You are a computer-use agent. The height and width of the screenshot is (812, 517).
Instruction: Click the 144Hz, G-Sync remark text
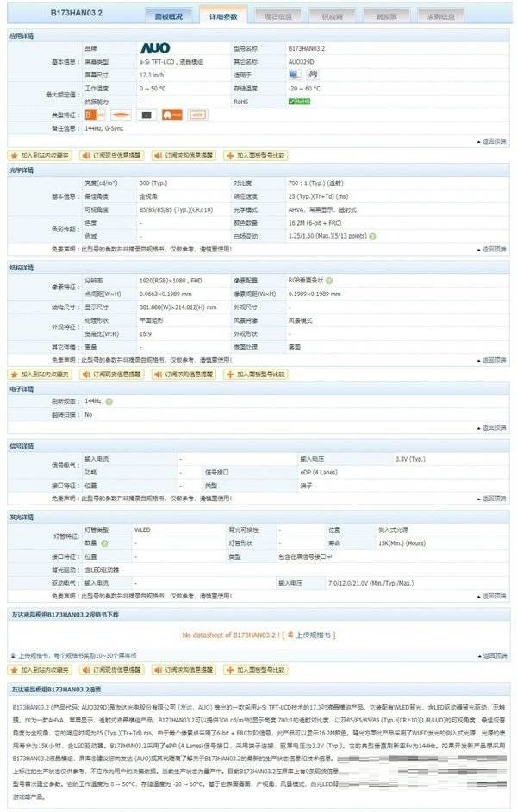pyautogui.click(x=104, y=128)
